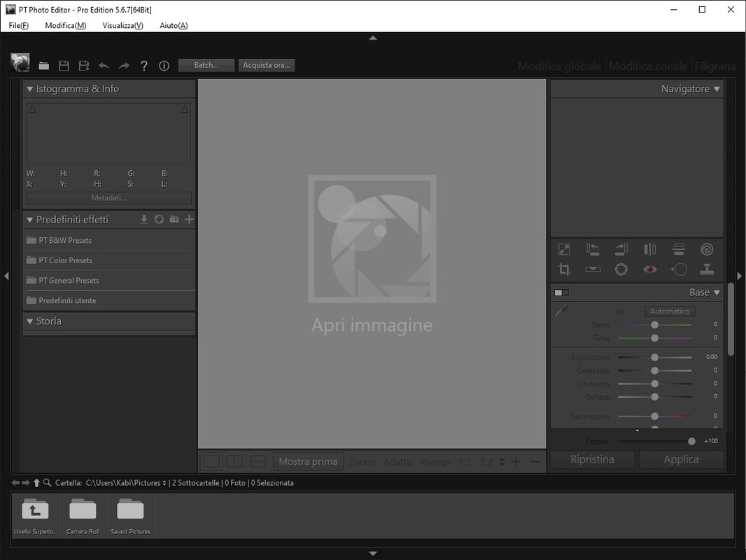The width and height of the screenshot is (746, 560).
Task: Pick white balance with eyedropper icon
Action: (561, 311)
